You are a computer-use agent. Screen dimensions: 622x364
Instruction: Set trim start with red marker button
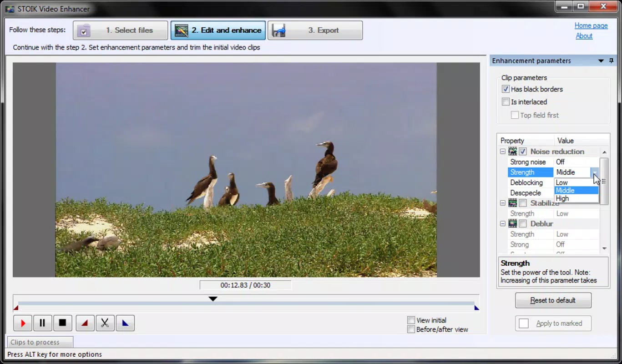(x=85, y=323)
